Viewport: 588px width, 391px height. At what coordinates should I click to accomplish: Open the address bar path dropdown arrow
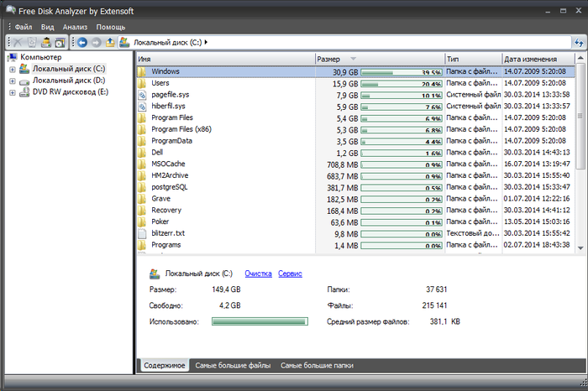pyautogui.click(x=206, y=42)
